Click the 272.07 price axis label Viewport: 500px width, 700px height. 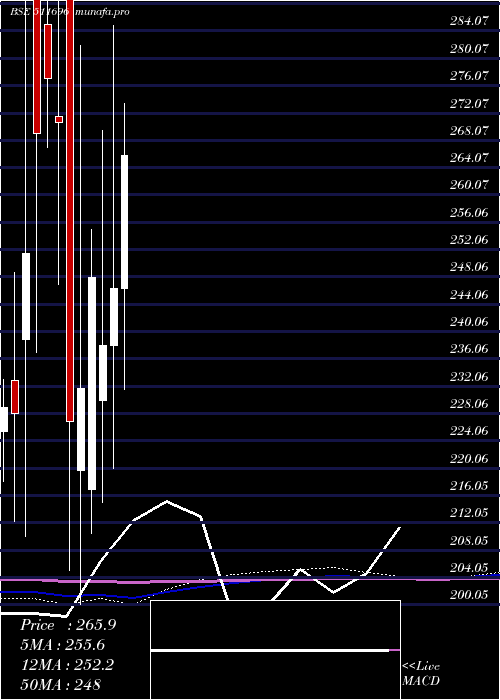[469, 103]
